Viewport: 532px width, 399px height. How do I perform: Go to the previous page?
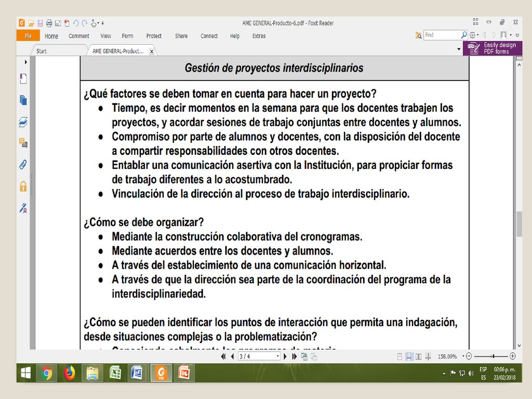[232, 356]
